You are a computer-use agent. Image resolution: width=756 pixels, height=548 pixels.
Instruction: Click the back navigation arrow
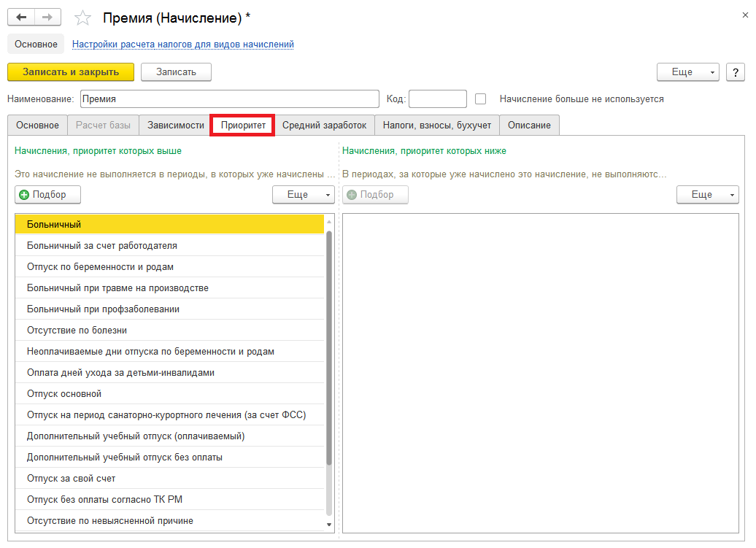21,17
